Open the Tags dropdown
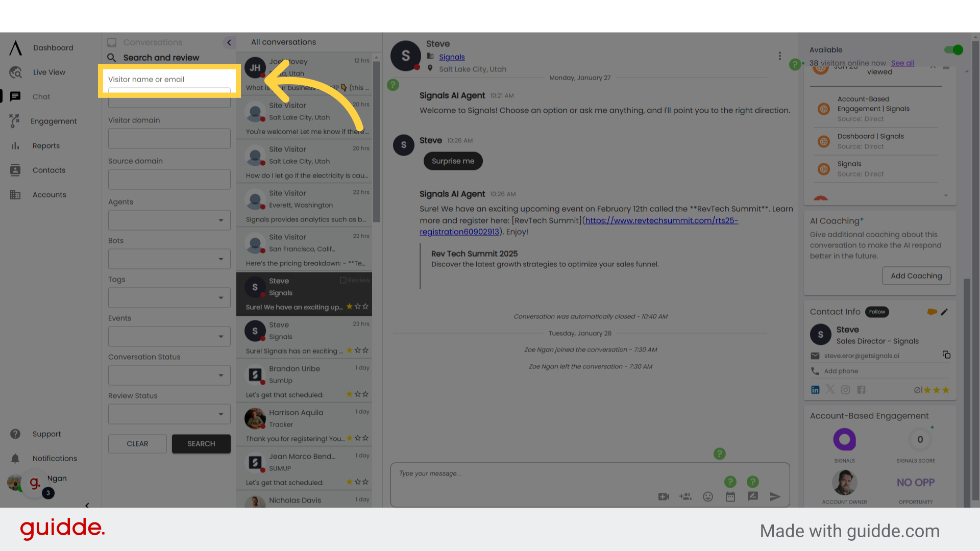This screenshot has width=980, height=551. pos(169,297)
